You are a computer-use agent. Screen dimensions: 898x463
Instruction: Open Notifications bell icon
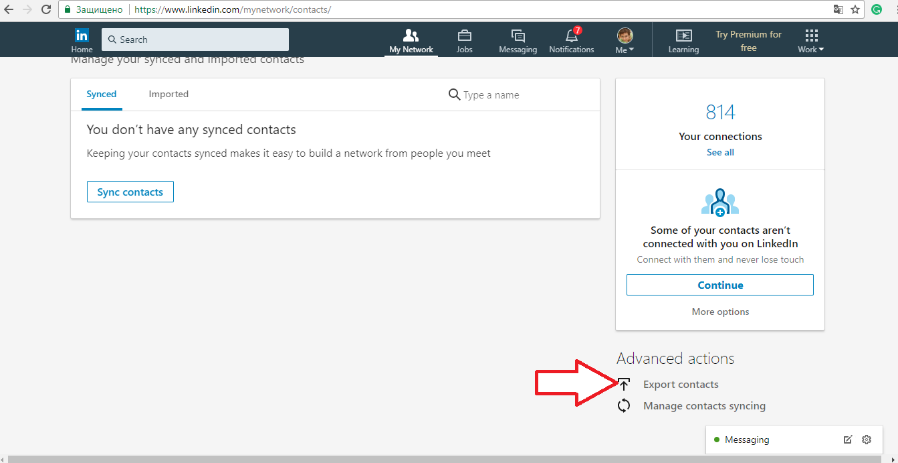click(572, 36)
